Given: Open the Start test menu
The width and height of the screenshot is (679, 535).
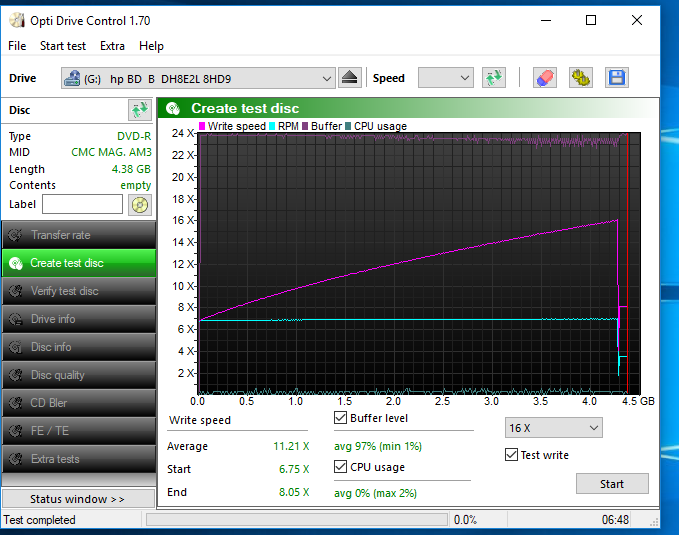Looking at the screenshot, I should point(63,46).
